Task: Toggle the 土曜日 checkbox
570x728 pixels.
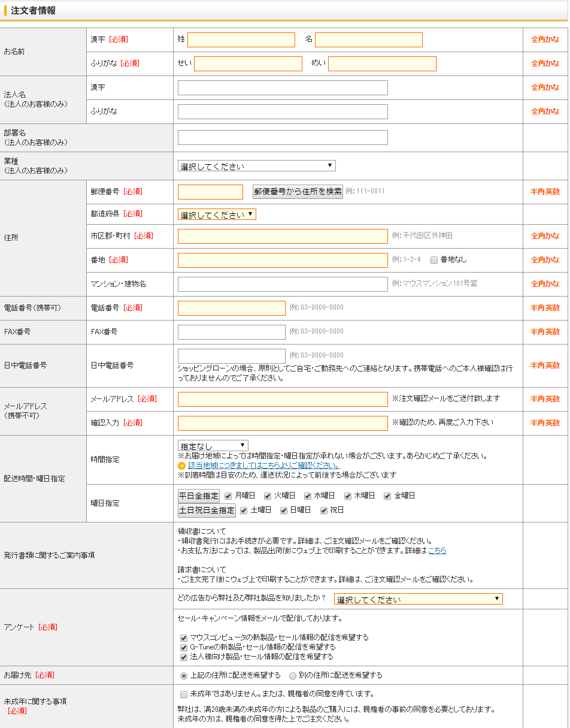Action: [244, 510]
